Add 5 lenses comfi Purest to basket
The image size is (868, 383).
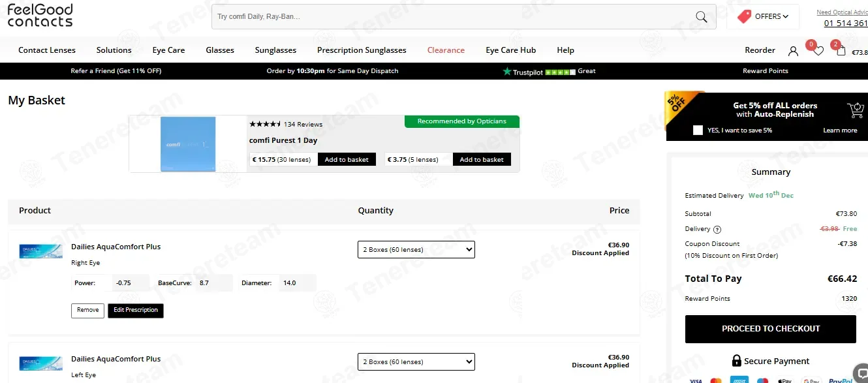482,159
